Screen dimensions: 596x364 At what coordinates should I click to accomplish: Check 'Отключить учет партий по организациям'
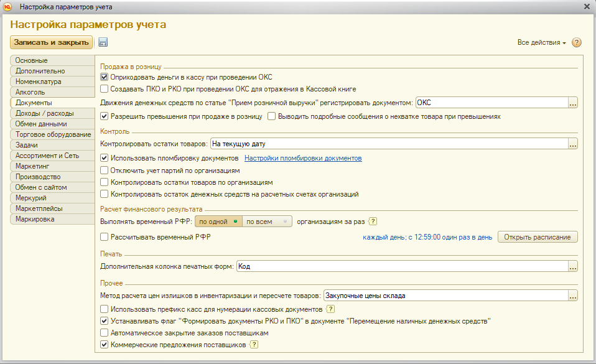(104, 170)
